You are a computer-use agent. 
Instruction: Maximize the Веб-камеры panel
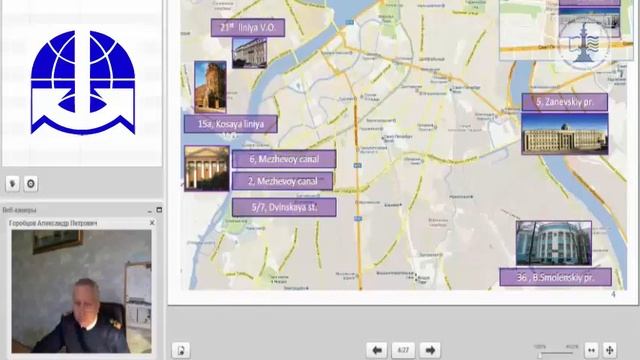coord(159,210)
